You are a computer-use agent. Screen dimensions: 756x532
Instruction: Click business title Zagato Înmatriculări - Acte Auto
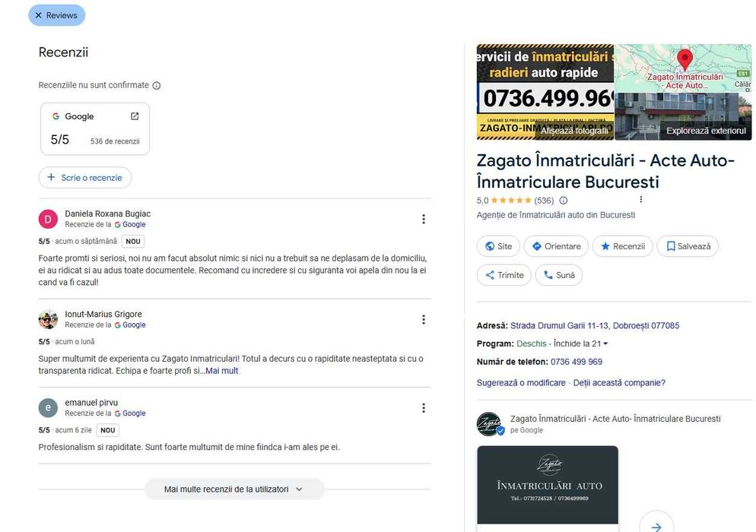605,171
